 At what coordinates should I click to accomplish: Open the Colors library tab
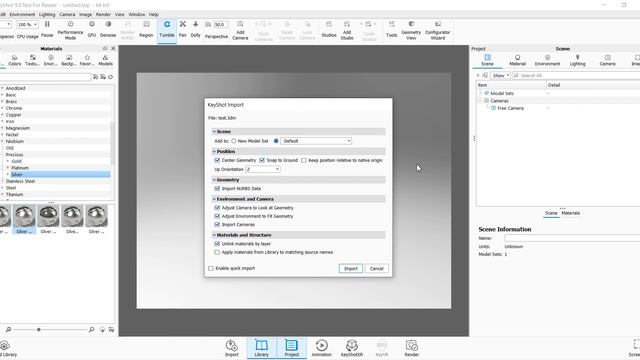point(15,60)
